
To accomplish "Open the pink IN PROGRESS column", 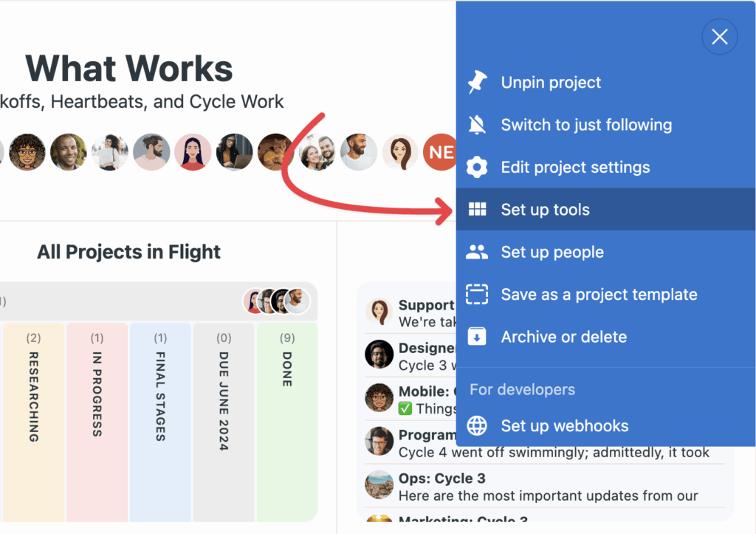I will 97,421.
